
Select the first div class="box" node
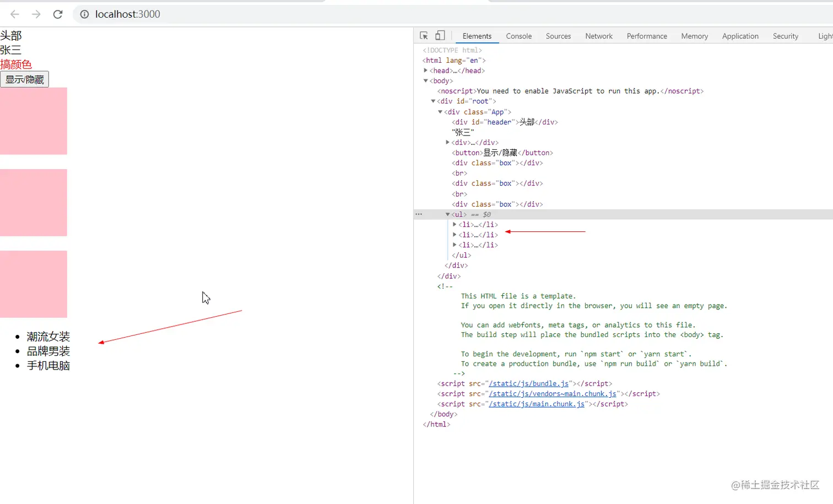(x=497, y=163)
